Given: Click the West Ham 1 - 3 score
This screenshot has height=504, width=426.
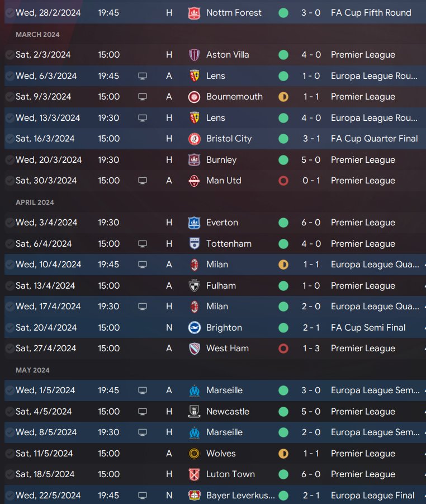Looking at the screenshot, I should [x=311, y=348].
